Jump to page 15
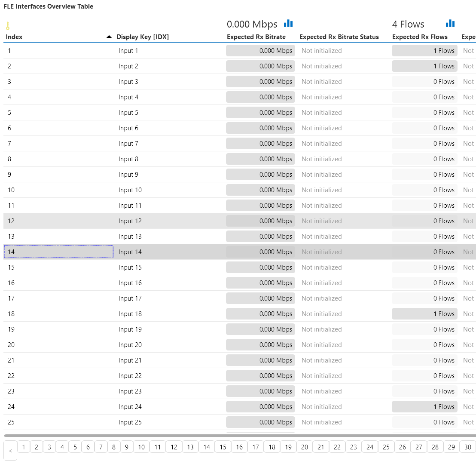Viewport: 476px width, 461px height. tap(223, 447)
